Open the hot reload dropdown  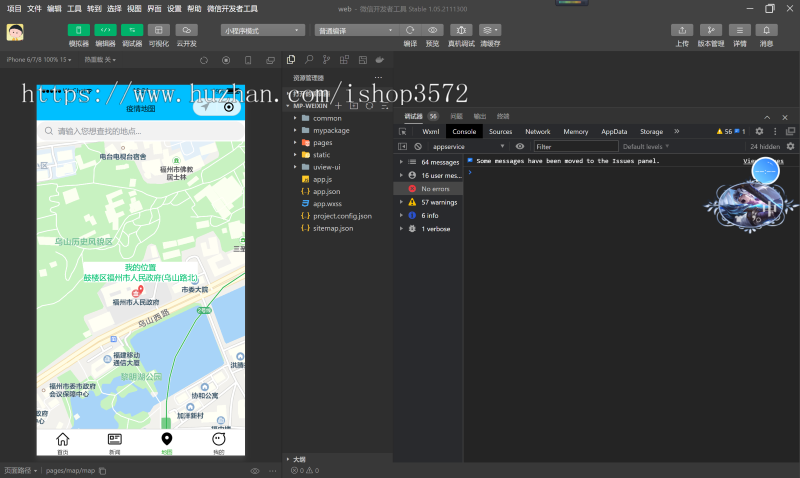(x=100, y=60)
